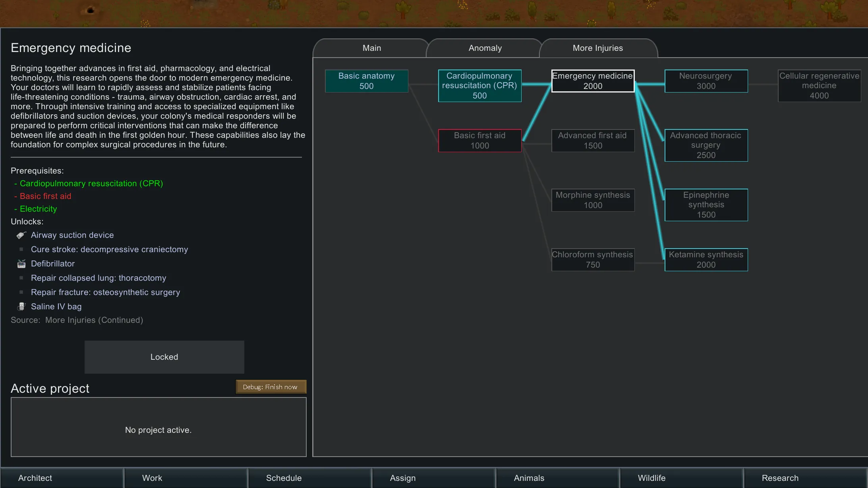The width and height of the screenshot is (868, 488).
Task: Click the Airway suction device icon
Action: 21,235
